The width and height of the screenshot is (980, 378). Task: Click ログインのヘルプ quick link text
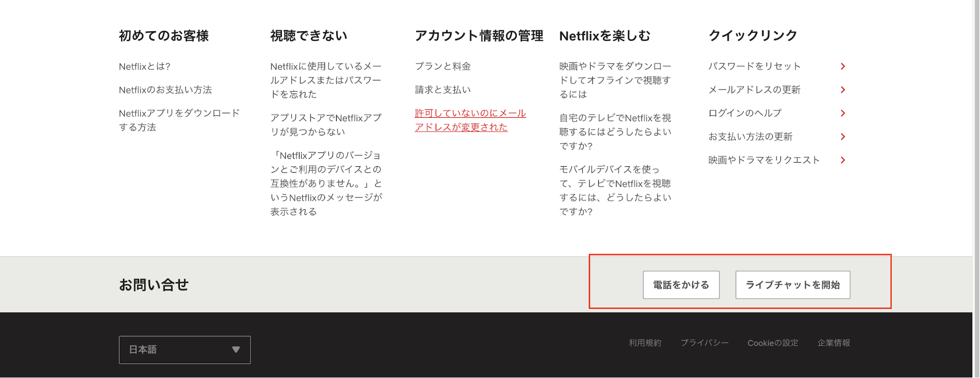[x=745, y=113]
